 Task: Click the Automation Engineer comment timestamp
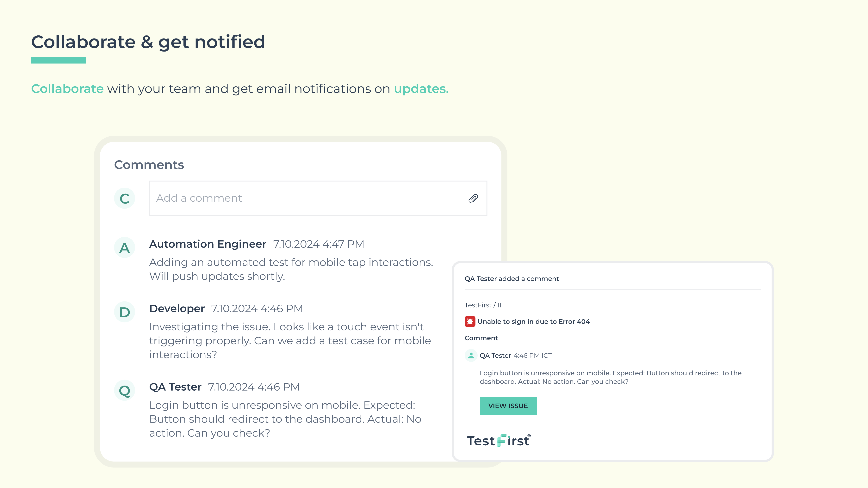[318, 244]
